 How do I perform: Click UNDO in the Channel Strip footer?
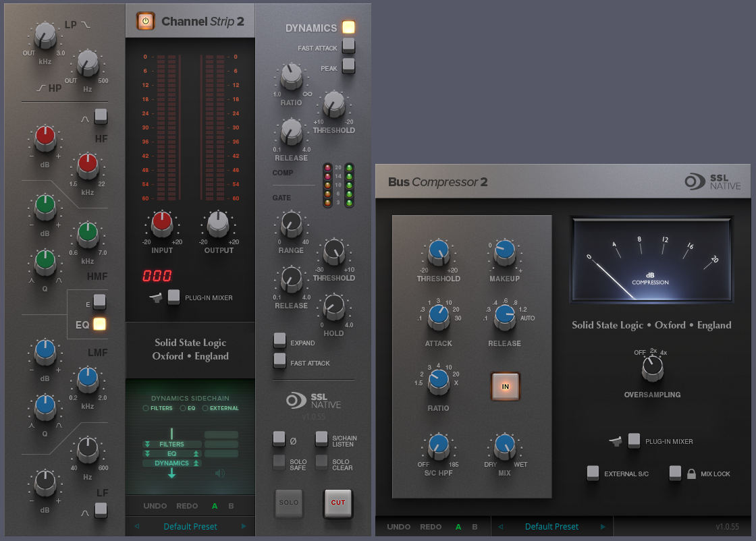155,505
